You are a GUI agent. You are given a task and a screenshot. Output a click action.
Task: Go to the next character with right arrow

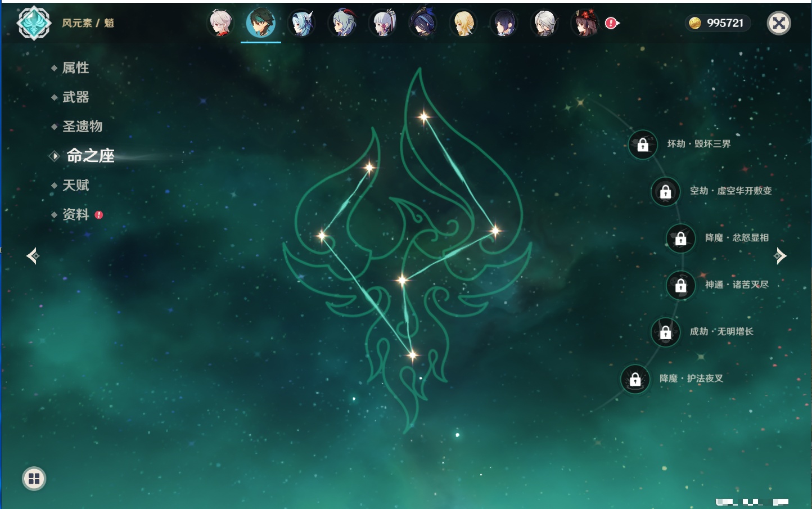click(x=780, y=256)
